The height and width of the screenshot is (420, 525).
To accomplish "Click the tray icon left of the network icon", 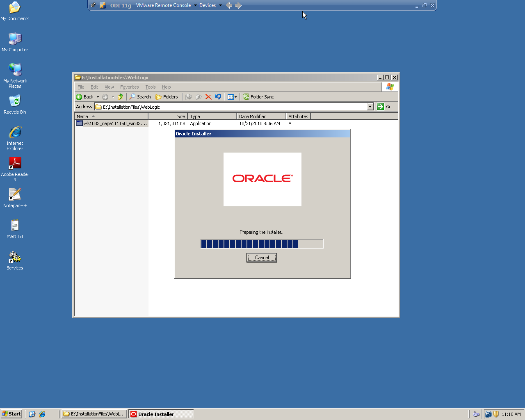I will pos(476,414).
